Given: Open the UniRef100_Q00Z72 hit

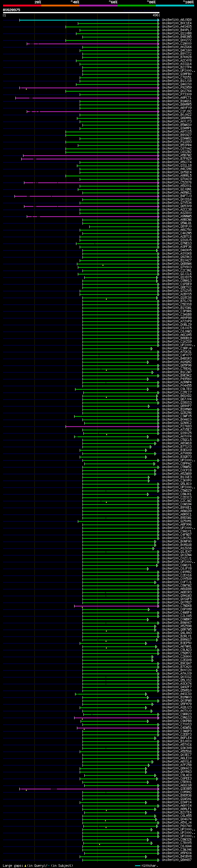Looking at the screenshot, I should [176, 40].
